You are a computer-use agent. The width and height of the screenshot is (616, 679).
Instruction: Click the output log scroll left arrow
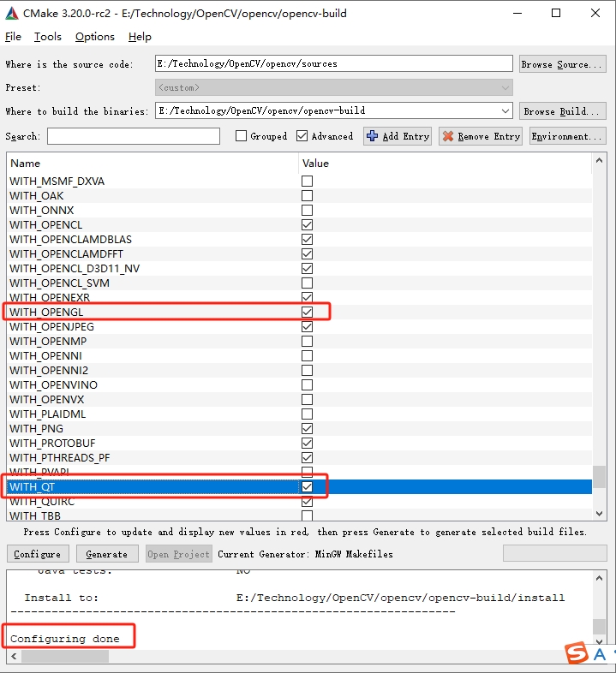14,657
